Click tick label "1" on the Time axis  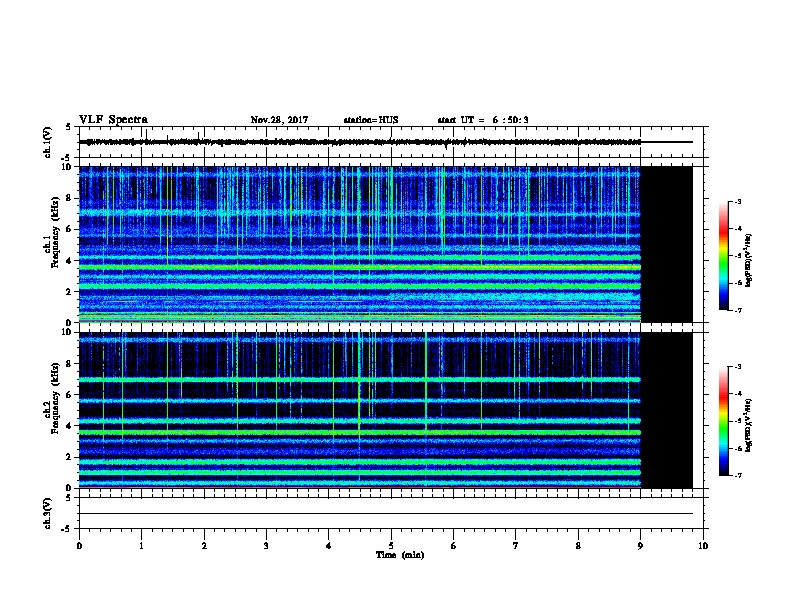pyautogui.click(x=141, y=546)
